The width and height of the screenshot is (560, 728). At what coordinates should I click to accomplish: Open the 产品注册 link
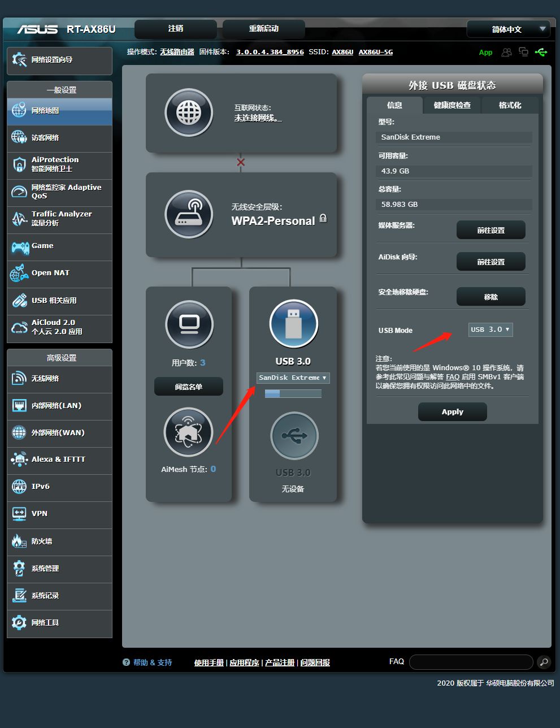[x=280, y=662]
